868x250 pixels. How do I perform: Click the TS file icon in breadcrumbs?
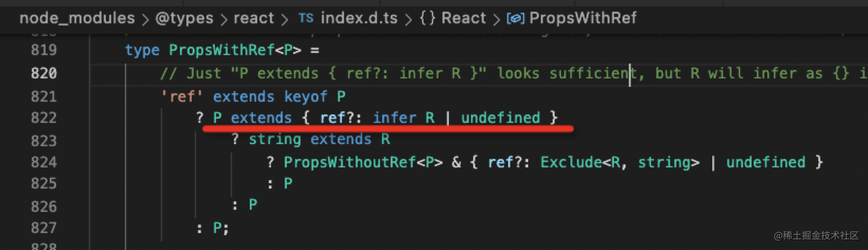click(305, 18)
